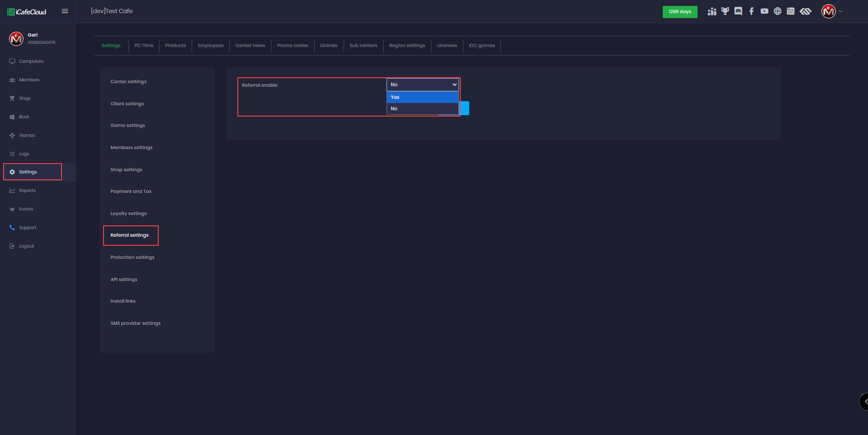Screen dimensions: 868x435
Task: Click the side panel collapse arrow
Action: point(864,401)
